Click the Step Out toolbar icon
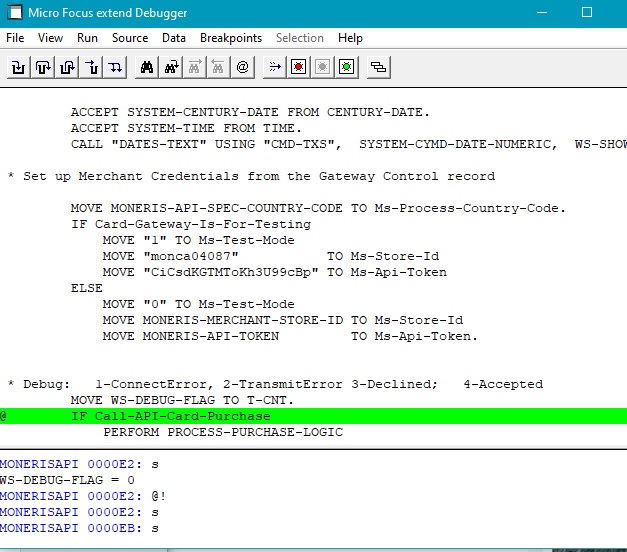627x552 pixels. pyautogui.click(x=67, y=67)
